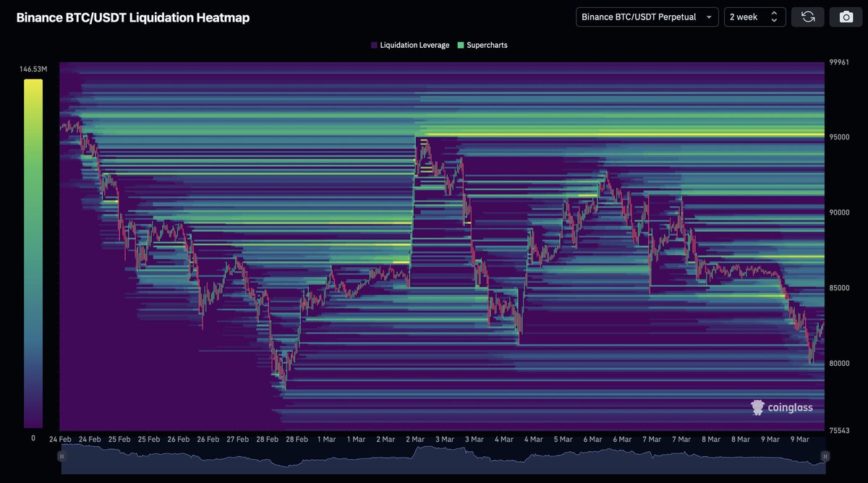Click the 146.53M scale maximum label
868x483 pixels.
pos(33,69)
